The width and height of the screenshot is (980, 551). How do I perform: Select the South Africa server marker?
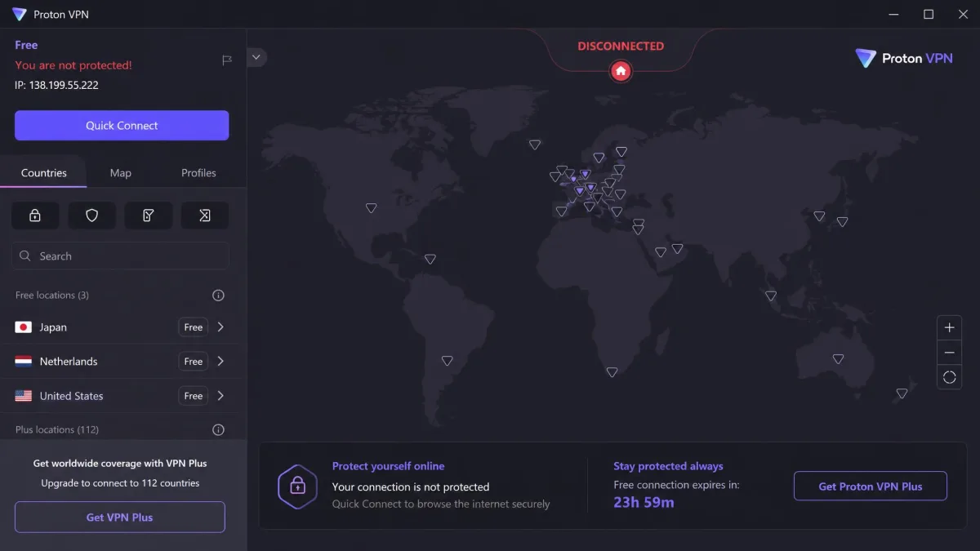tap(612, 372)
